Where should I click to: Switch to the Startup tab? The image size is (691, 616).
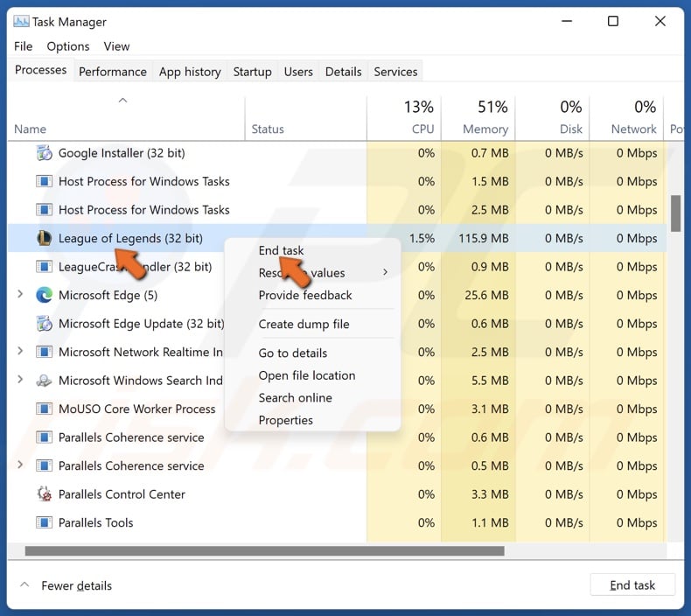(252, 72)
